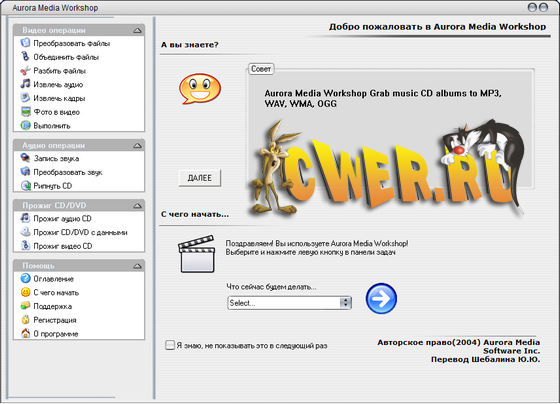Collapse the Помощь panel
The width and height of the screenshot is (560, 404).
point(138,266)
